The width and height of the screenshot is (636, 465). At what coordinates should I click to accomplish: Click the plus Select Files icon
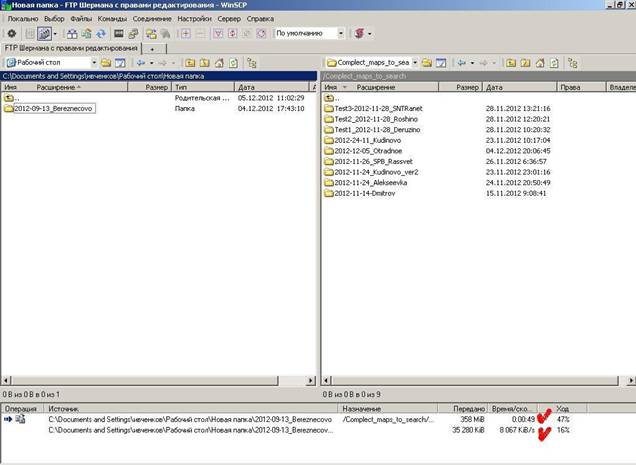click(186, 34)
